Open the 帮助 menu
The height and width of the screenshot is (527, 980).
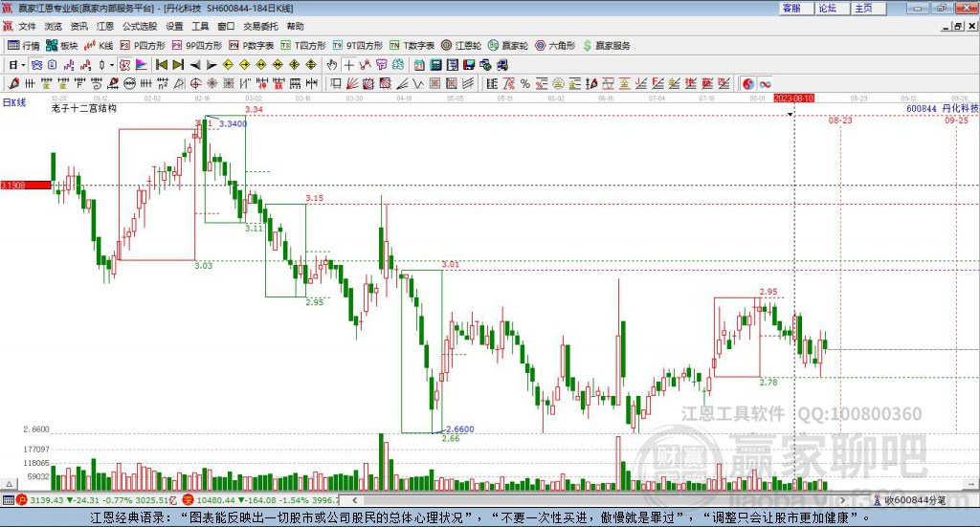(x=295, y=26)
